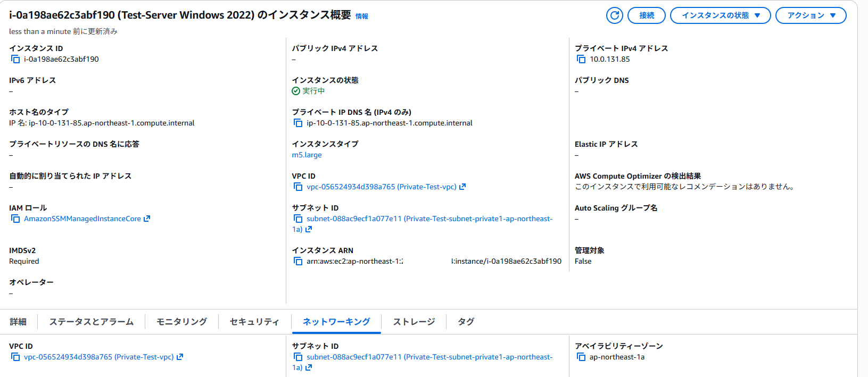Screen dimensions: 868x377
Task: Open the external link icon beside AmazonSSMManagedInstanceCore
Action: [147, 219]
